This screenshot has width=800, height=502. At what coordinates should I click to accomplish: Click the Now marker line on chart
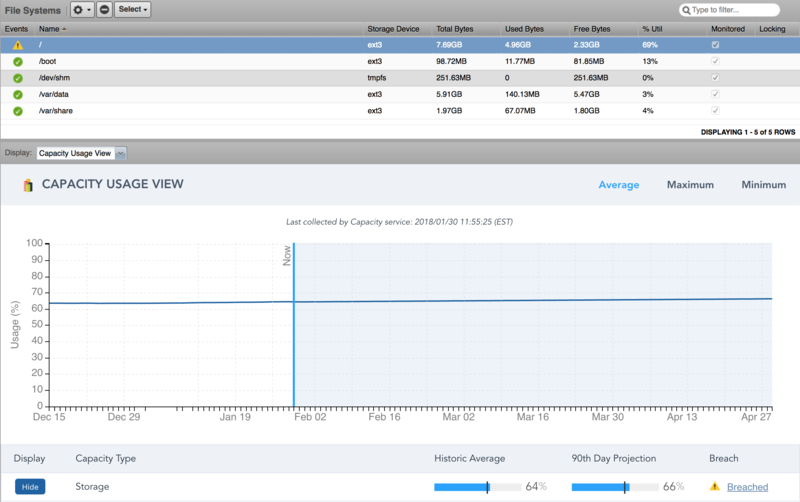293,327
